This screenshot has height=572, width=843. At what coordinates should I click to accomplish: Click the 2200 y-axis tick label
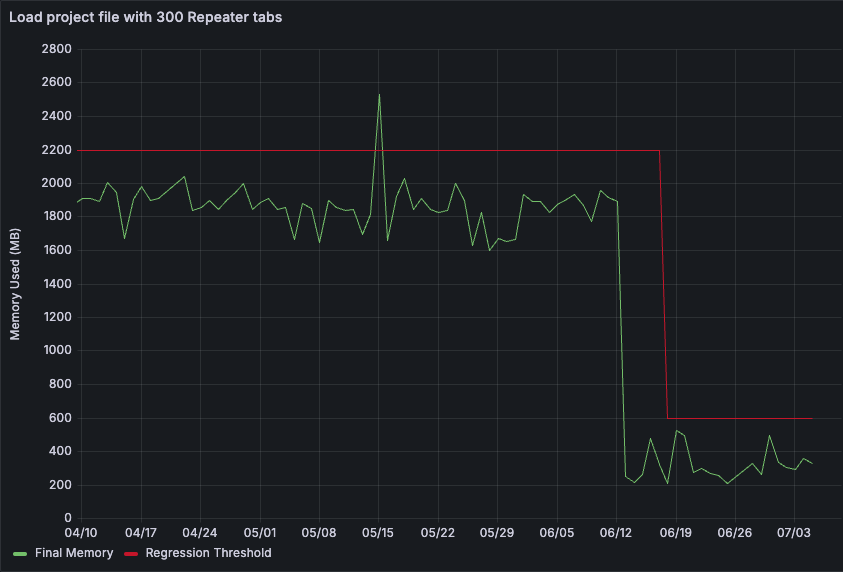tap(56, 150)
